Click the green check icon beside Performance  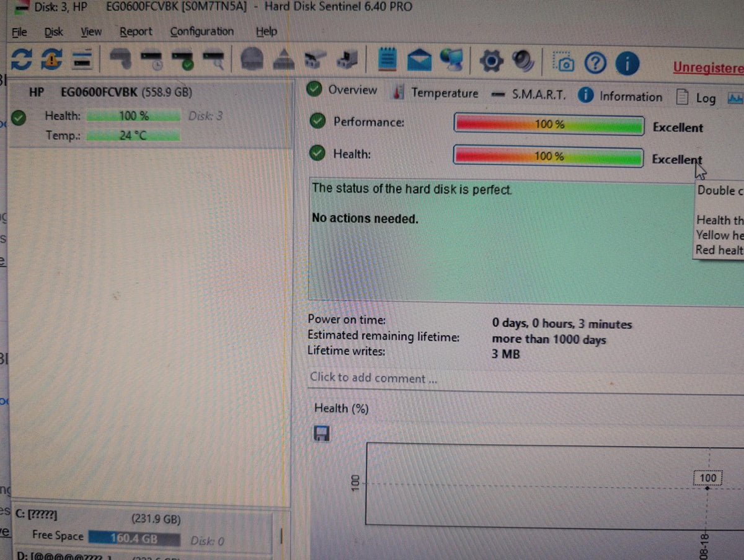click(x=318, y=121)
